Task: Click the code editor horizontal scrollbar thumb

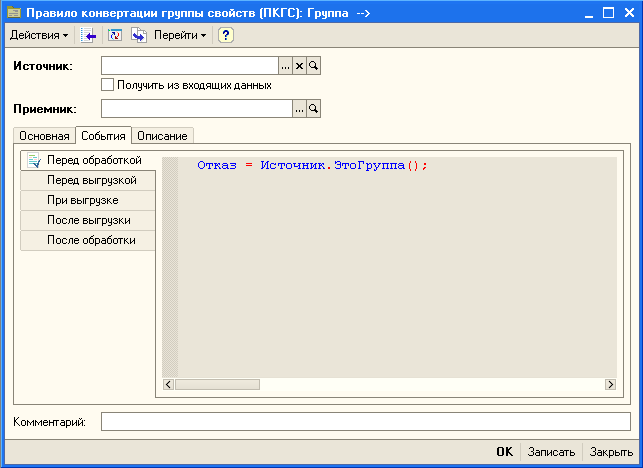Action: point(218,384)
